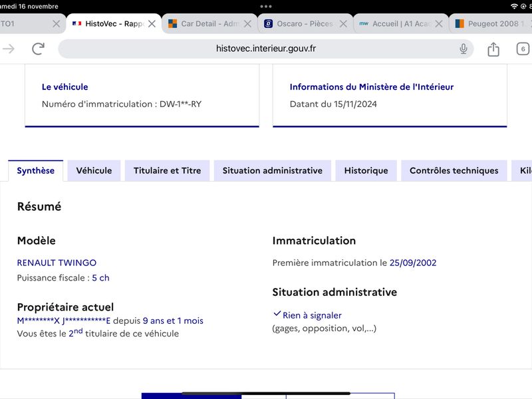Click the Datant du 15/11/2024 text

tap(333, 104)
